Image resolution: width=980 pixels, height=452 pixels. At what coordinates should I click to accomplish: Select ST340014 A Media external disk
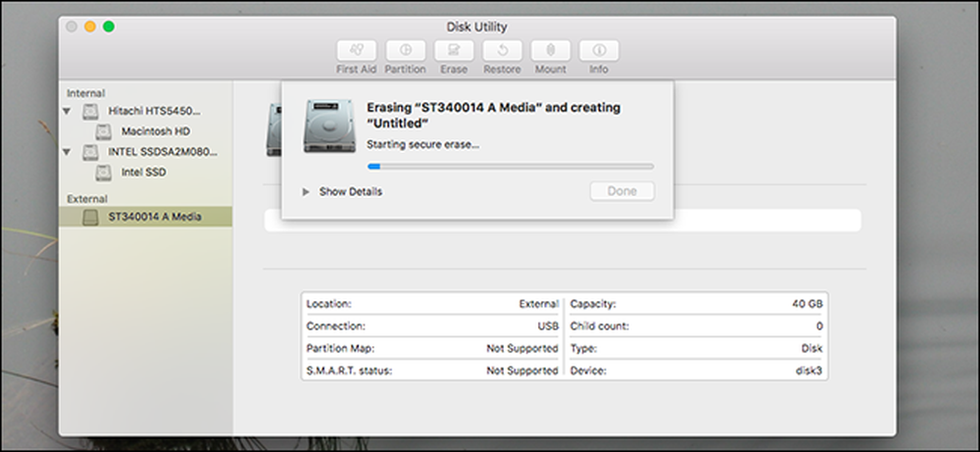[x=146, y=217]
